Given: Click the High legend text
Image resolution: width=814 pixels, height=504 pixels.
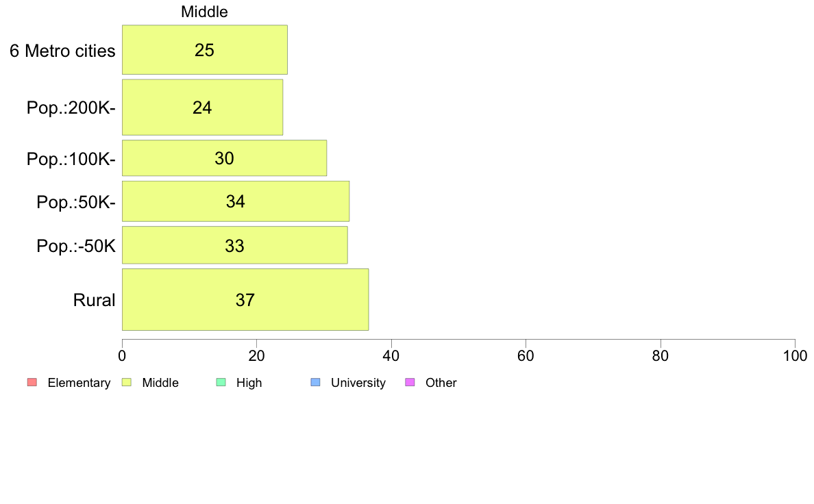Looking at the screenshot, I should pos(249,383).
